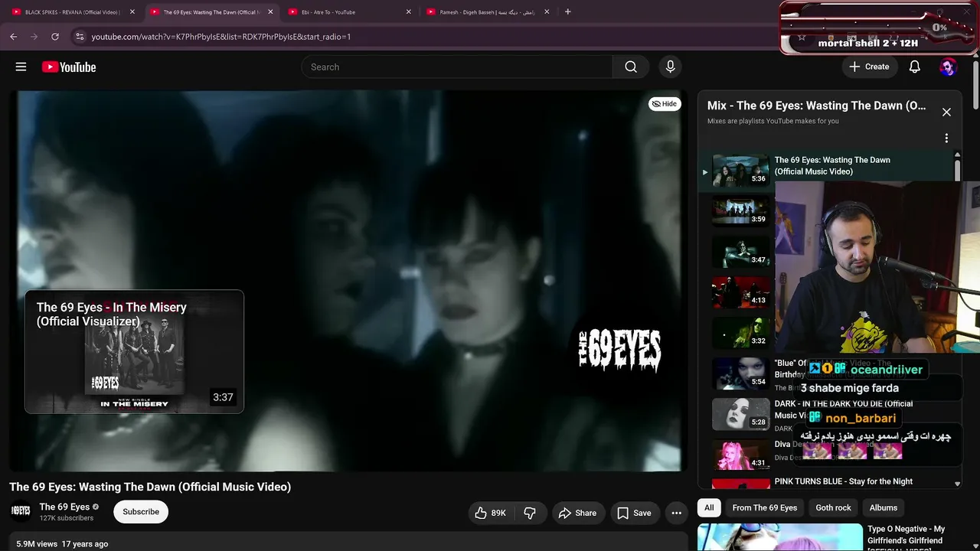Viewport: 980px width, 551px height.
Task: Play the 3:59 playlist video
Action: tap(740, 210)
